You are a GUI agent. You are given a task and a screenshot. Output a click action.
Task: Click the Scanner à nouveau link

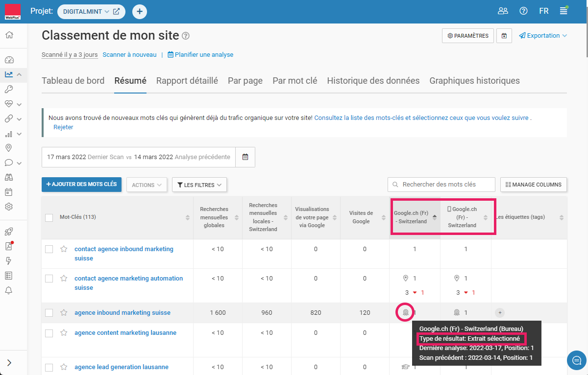(129, 55)
